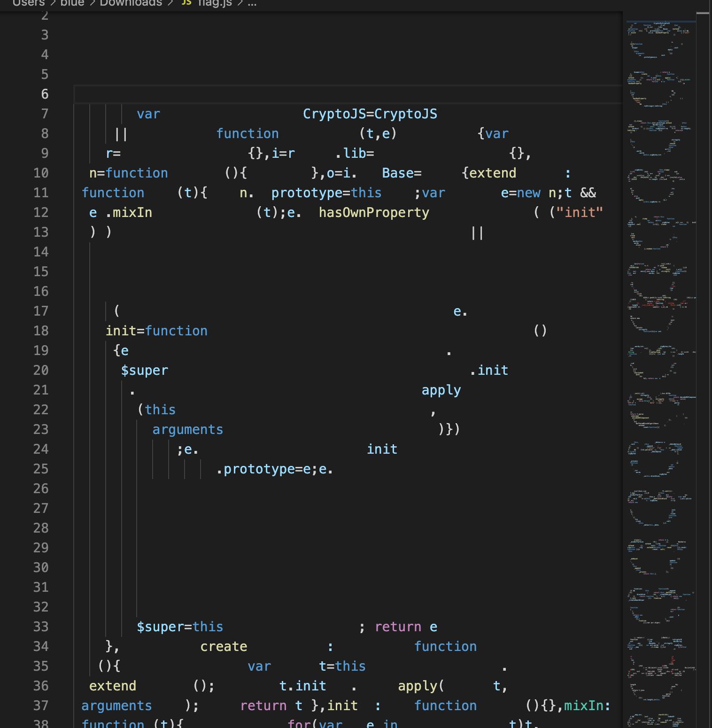Click line number 7 in gutter
This screenshot has width=712, height=728.
coord(45,114)
